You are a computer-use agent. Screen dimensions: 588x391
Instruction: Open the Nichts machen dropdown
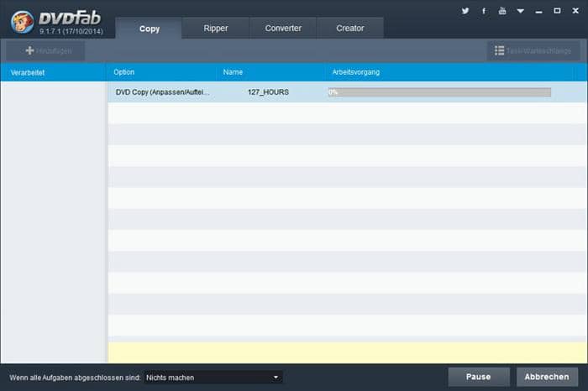pos(213,378)
